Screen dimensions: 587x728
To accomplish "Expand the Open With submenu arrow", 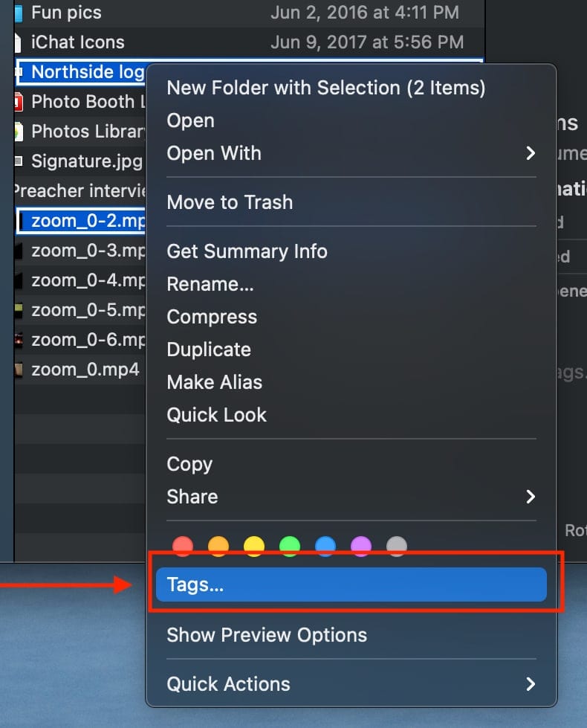I will (531, 153).
